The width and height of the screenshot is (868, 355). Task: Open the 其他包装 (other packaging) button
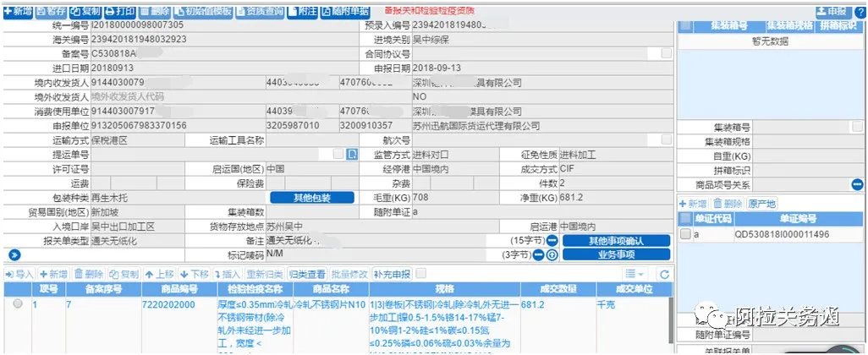tap(311, 197)
